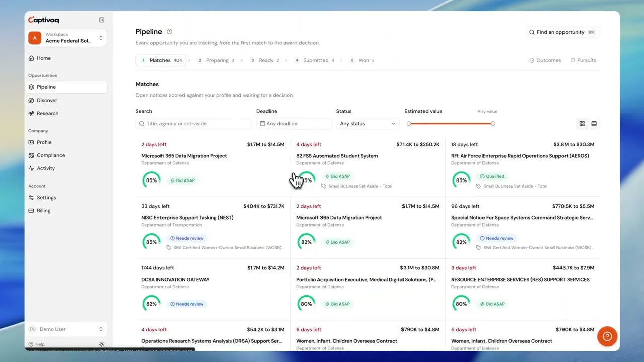
Task: Select the Pipeline layers icon in sidebar
Action: [x=32, y=87]
